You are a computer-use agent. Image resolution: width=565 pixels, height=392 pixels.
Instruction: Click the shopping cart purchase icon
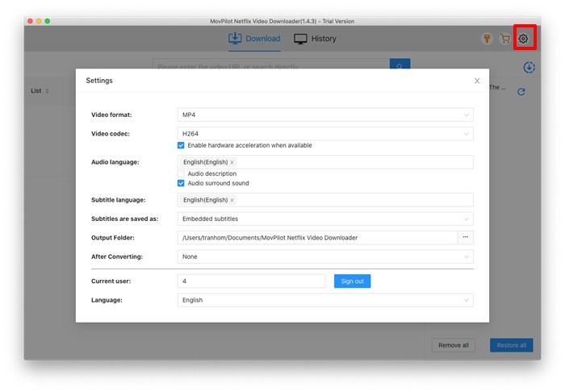[x=505, y=38]
